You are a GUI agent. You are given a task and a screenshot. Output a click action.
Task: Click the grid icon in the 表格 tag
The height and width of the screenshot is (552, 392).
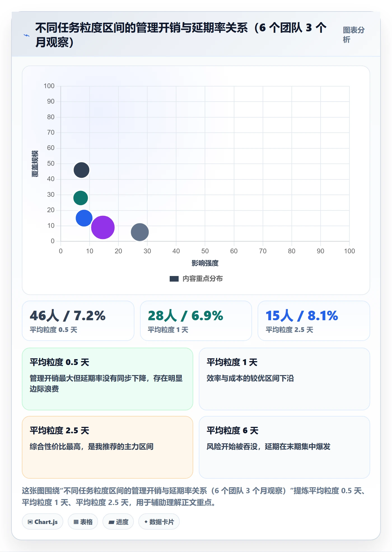(x=76, y=522)
